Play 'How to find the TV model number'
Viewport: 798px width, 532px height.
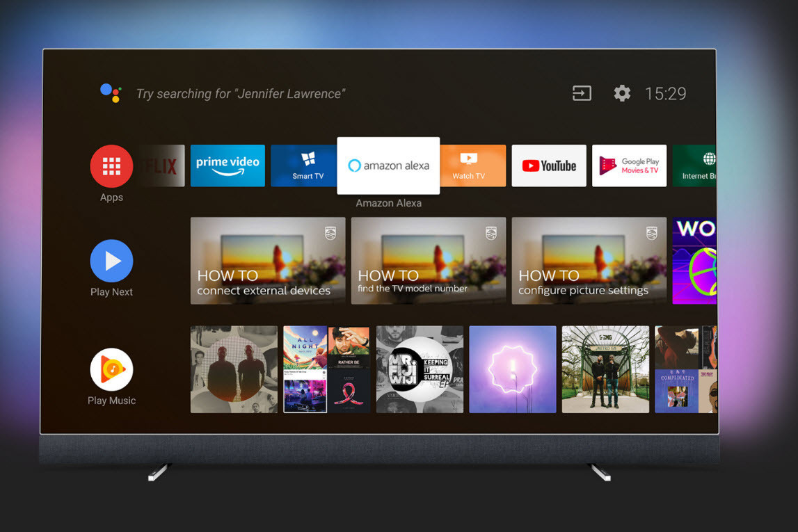pyautogui.click(x=429, y=261)
